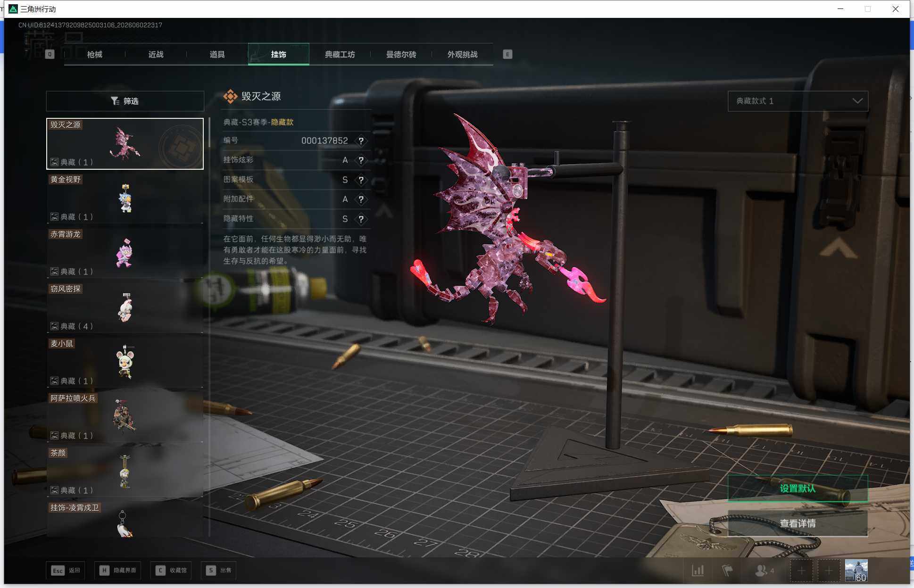The width and height of the screenshot is (914, 588).
Task: Switch to the 枪械 tab
Action: [x=94, y=54]
